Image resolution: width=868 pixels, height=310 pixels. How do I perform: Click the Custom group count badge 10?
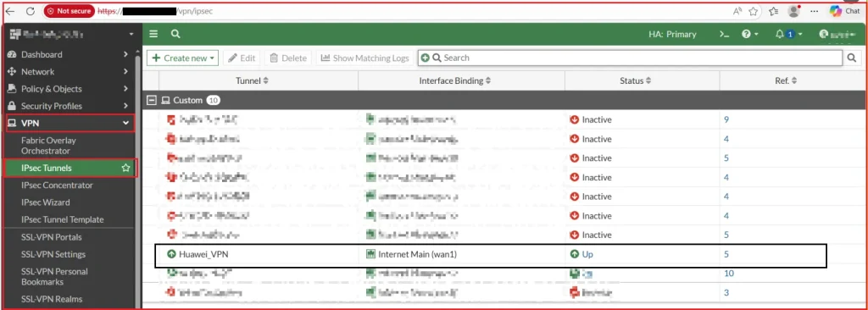(213, 100)
